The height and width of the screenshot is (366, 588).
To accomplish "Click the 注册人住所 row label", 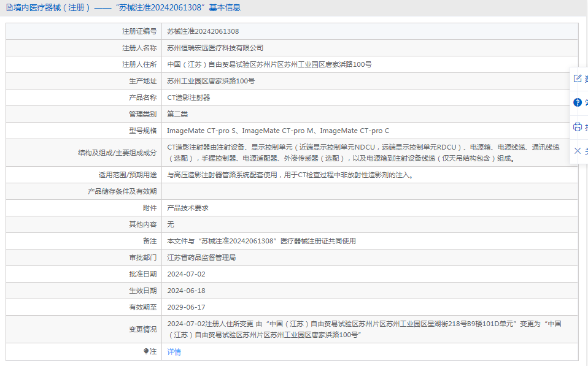I will pos(139,64).
